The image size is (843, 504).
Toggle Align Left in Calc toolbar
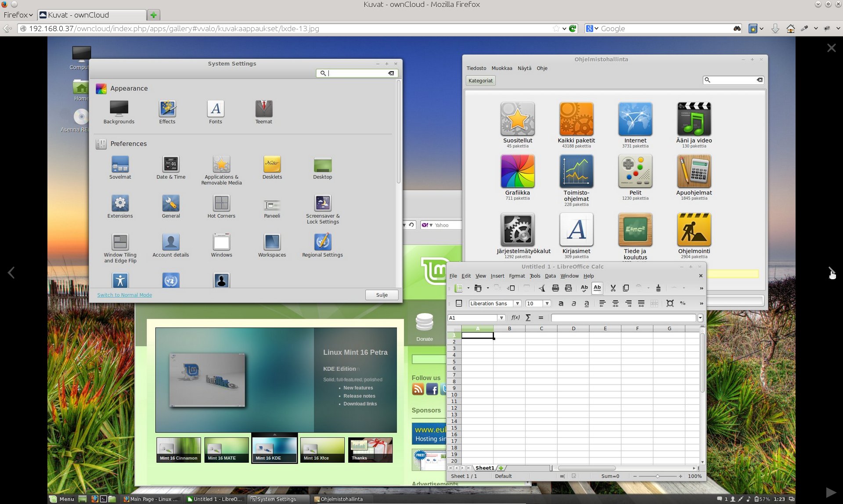pyautogui.click(x=602, y=303)
